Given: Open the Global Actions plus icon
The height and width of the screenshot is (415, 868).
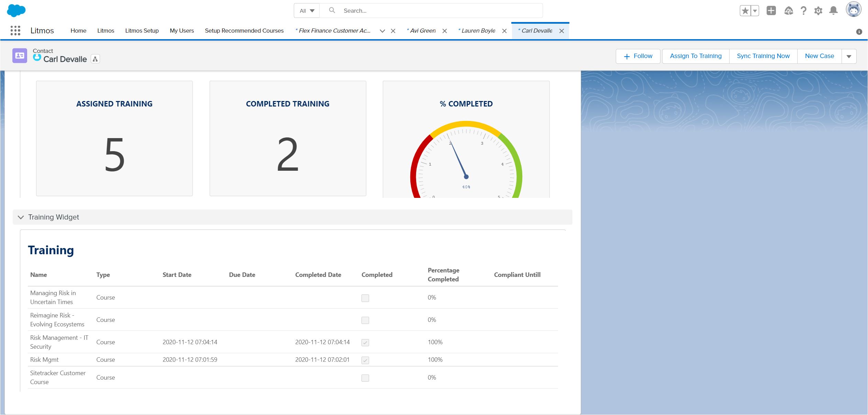Looking at the screenshot, I should (x=771, y=11).
